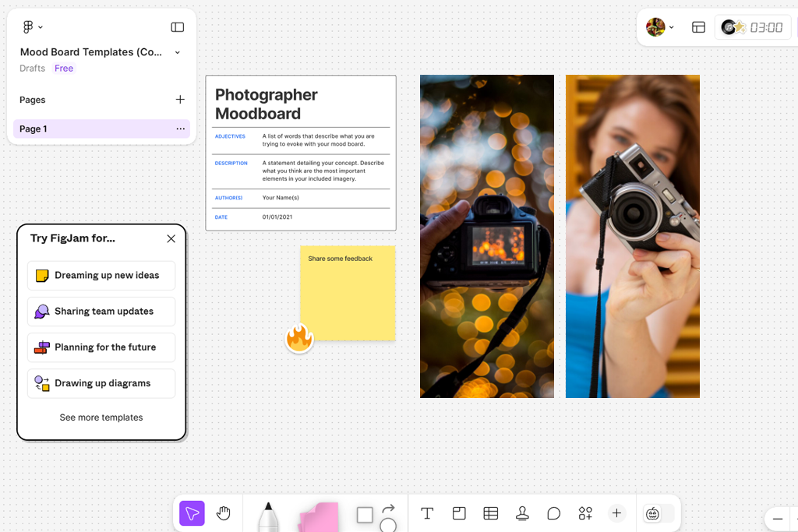Expand the Mood Board Templates file name dropdown
Viewport: 798px width, 532px height.
(x=177, y=52)
